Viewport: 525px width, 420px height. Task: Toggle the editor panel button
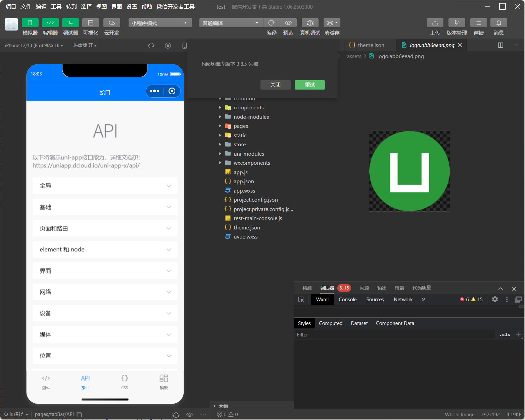pos(50,23)
